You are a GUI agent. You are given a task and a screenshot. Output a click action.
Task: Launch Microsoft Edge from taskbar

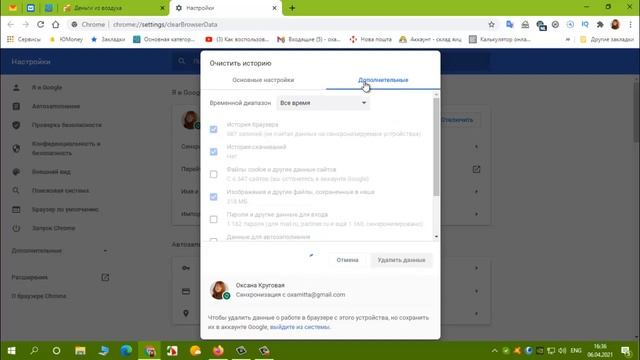pos(126,350)
